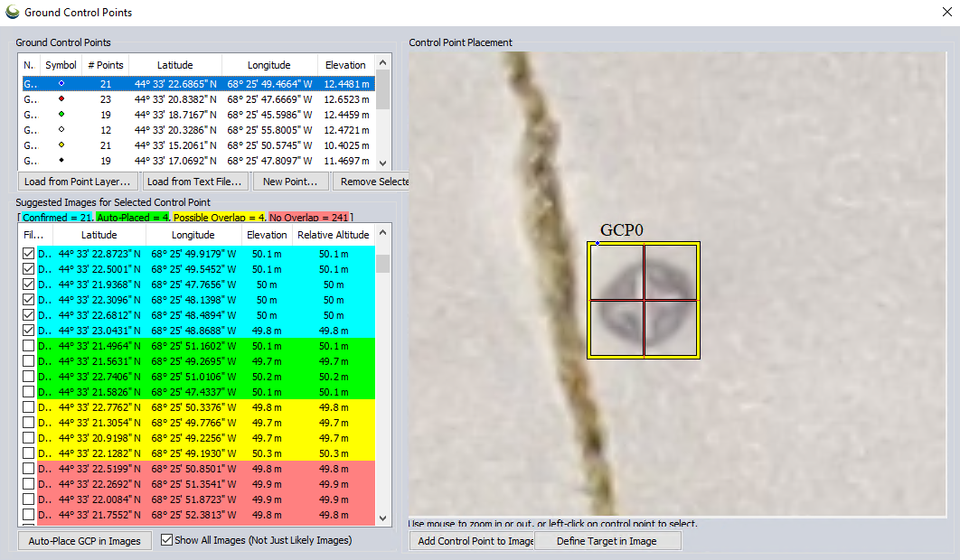Check the image at latitude 44° 33' 22.7762" N

coord(28,407)
